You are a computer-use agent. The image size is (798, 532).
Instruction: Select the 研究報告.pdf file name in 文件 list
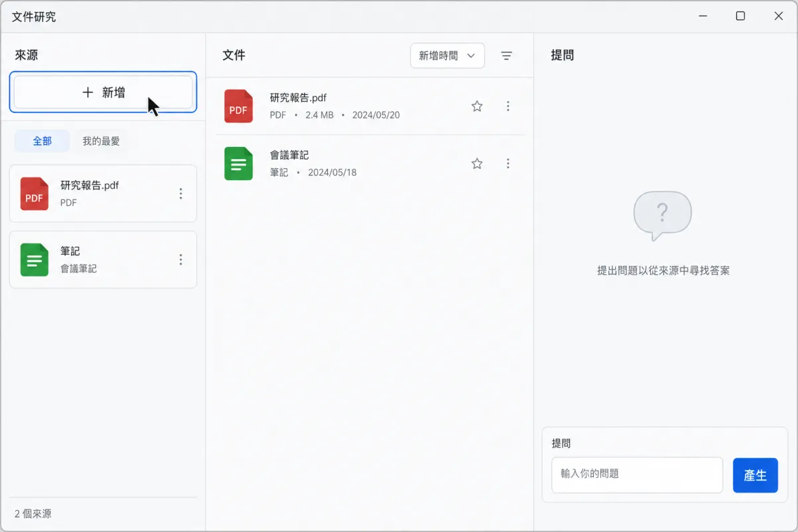pos(298,98)
